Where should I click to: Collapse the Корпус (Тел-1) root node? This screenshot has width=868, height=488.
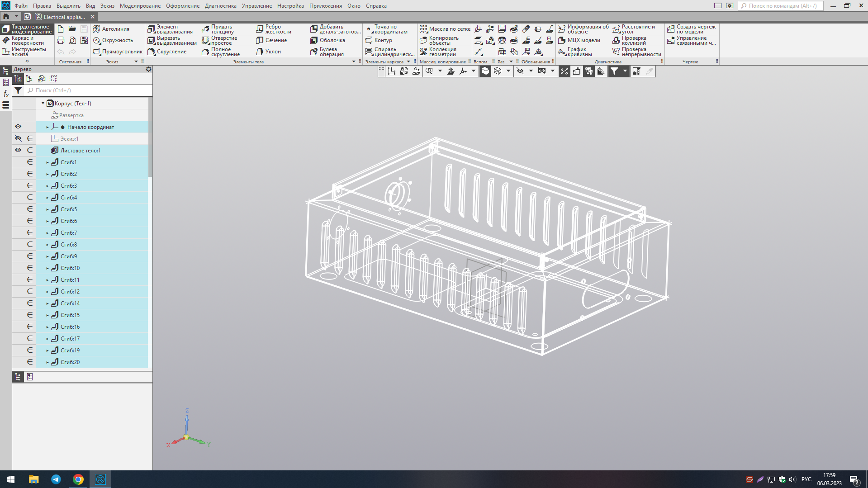[43, 104]
